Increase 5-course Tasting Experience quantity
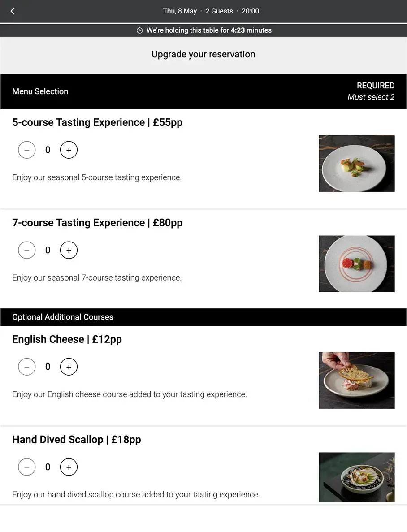This screenshot has height=532, width=407. click(69, 150)
